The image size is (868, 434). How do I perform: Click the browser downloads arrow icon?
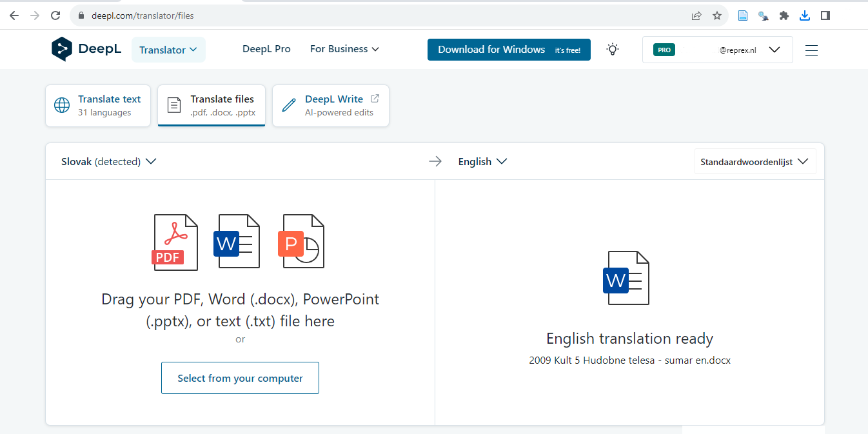coord(804,15)
